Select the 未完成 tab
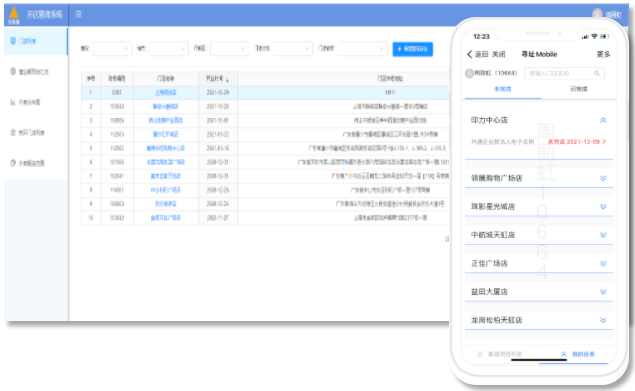The width and height of the screenshot is (635, 391). tap(503, 89)
